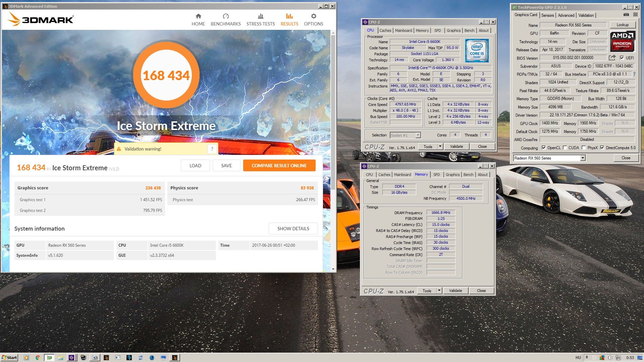Go to Stress Tests in 3DMark
The width and height of the screenshot is (644, 362).
[x=260, y=20]
